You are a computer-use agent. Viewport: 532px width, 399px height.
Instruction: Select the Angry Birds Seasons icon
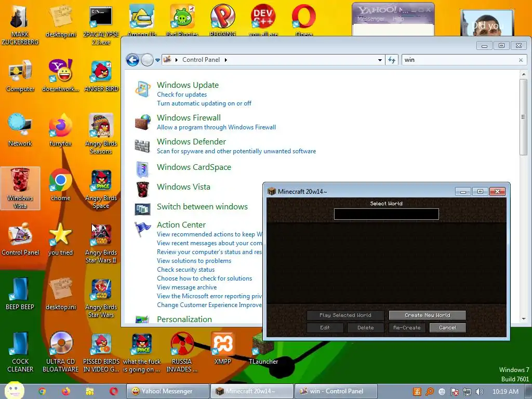101,134
